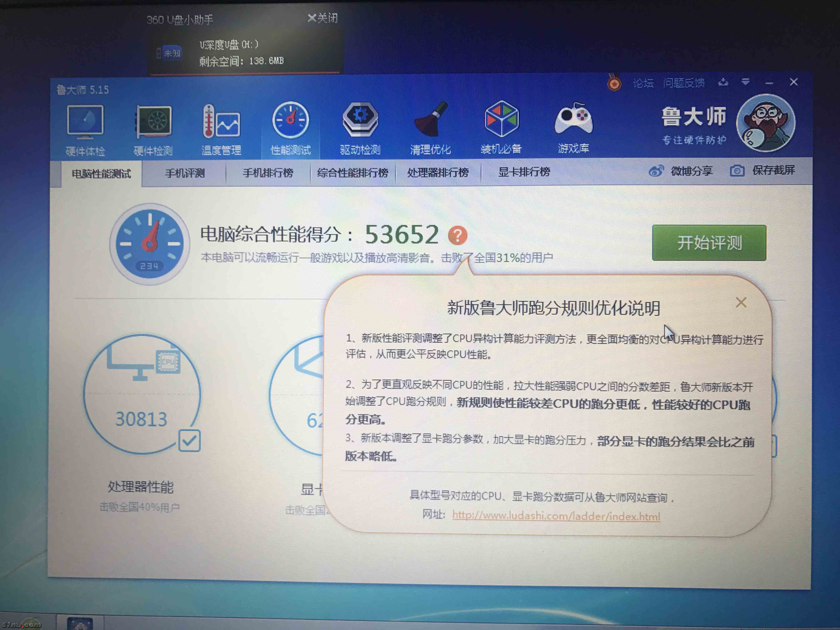Switch to 处理器排行榜 tab
Viewport: 840px width, 630px height.
tap(438, 172)
